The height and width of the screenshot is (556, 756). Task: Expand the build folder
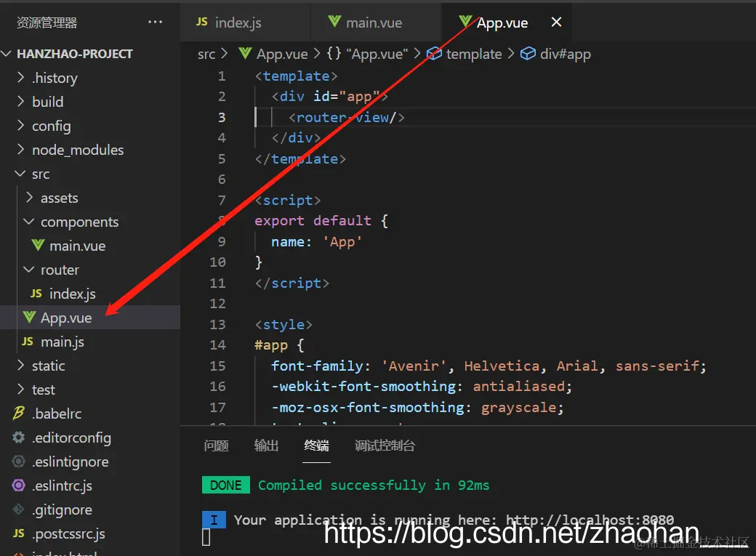click(20, 101)
